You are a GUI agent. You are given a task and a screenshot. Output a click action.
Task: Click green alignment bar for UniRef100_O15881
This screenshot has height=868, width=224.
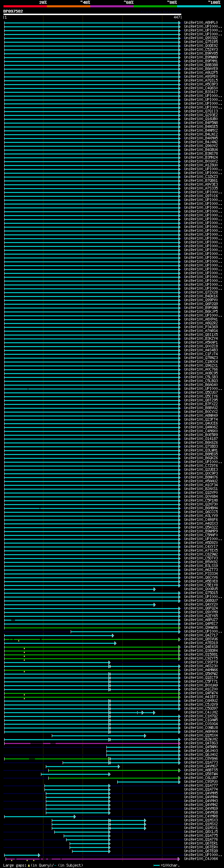[x=92, y=655]
